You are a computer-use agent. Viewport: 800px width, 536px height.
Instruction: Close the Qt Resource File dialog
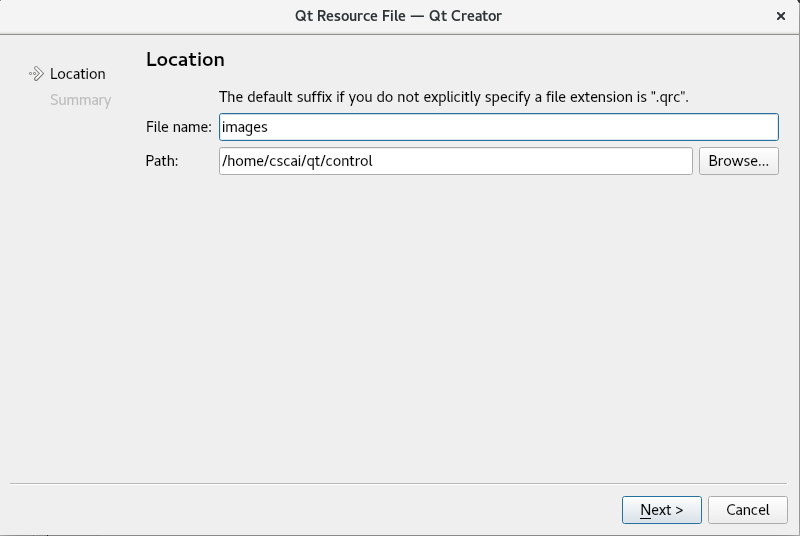780,16
